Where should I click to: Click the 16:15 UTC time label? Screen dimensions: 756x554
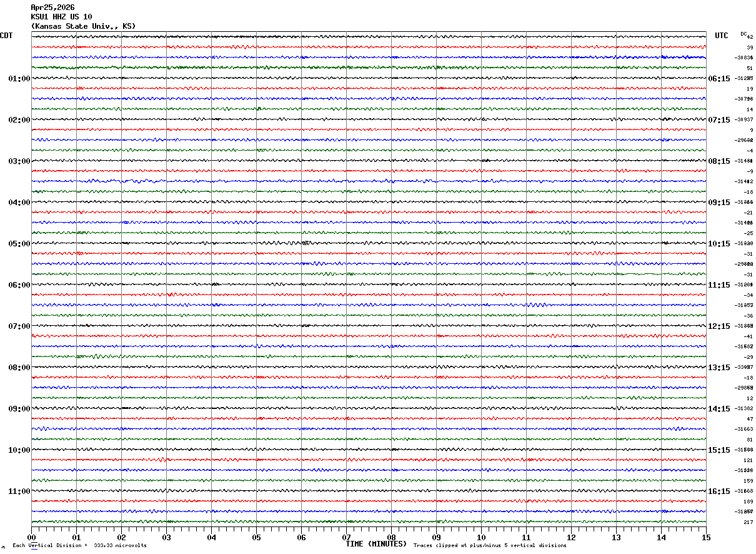[719, 491]
